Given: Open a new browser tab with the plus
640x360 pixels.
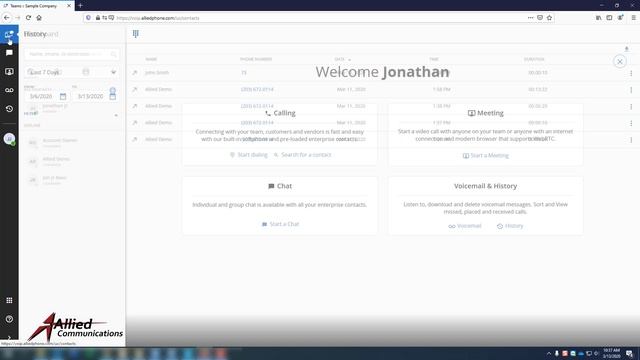Looking at the screenshot, I should 80,5.
